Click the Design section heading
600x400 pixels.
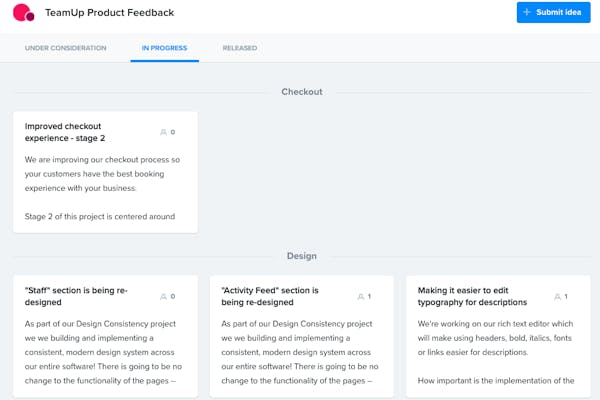click(301, 256)
